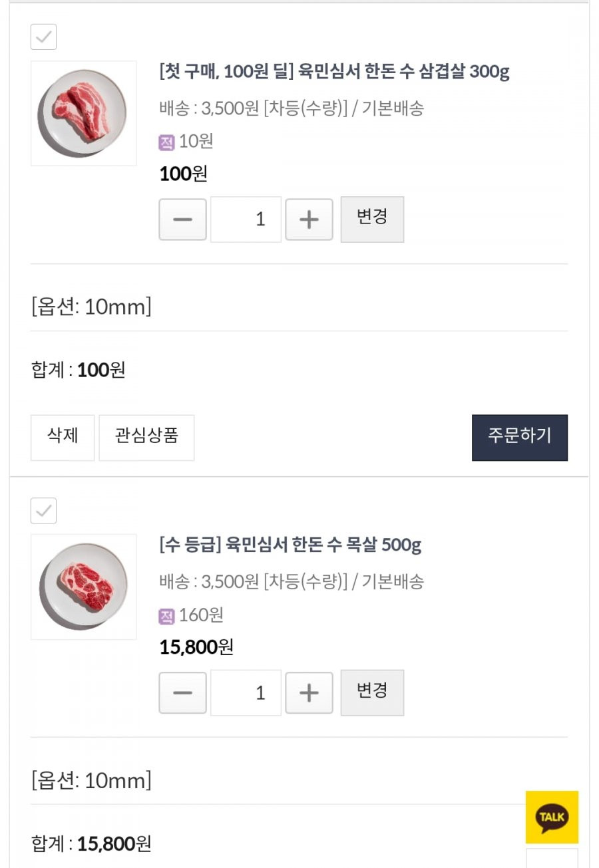599x868 pixels.
Task: Click the purple point icon beside 10원
Action: (166, 142)
